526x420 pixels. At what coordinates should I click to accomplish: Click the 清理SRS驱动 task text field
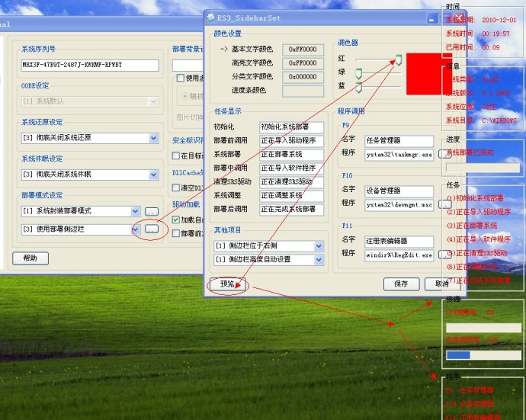(291, 182)
